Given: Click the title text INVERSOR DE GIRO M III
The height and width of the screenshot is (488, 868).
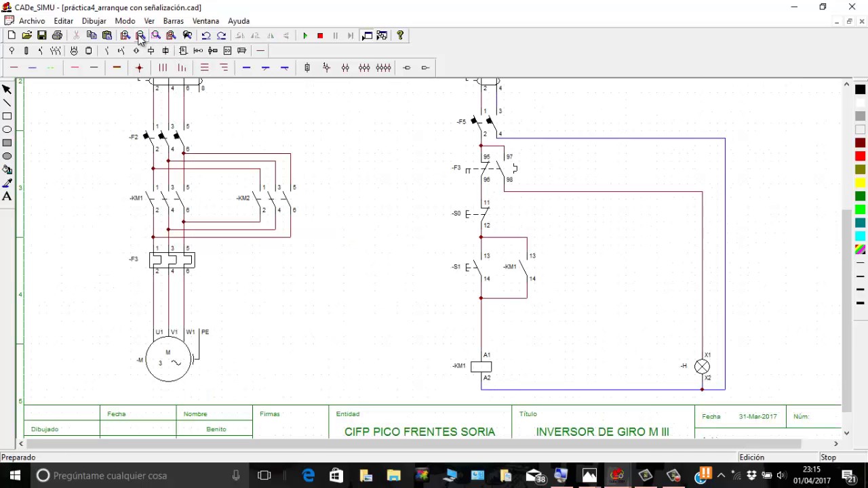Looking at the screenshot, I should point(602,432).
